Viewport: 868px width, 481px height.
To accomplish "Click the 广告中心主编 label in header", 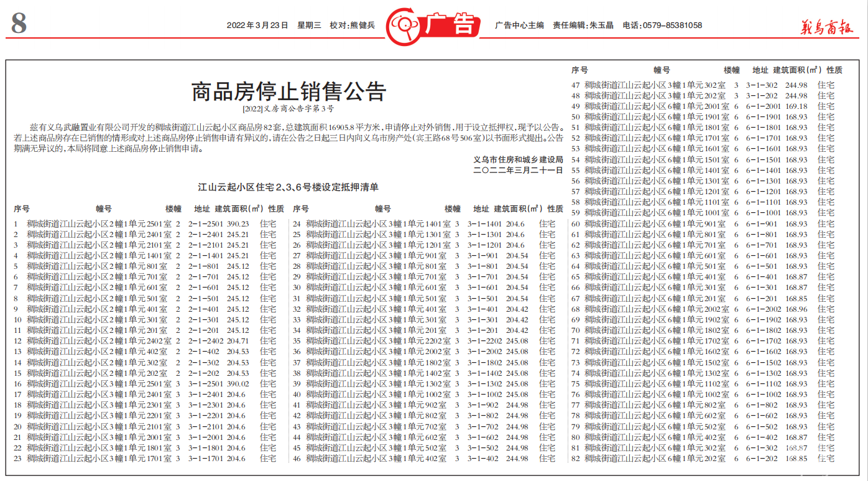I will click(519, 26).
